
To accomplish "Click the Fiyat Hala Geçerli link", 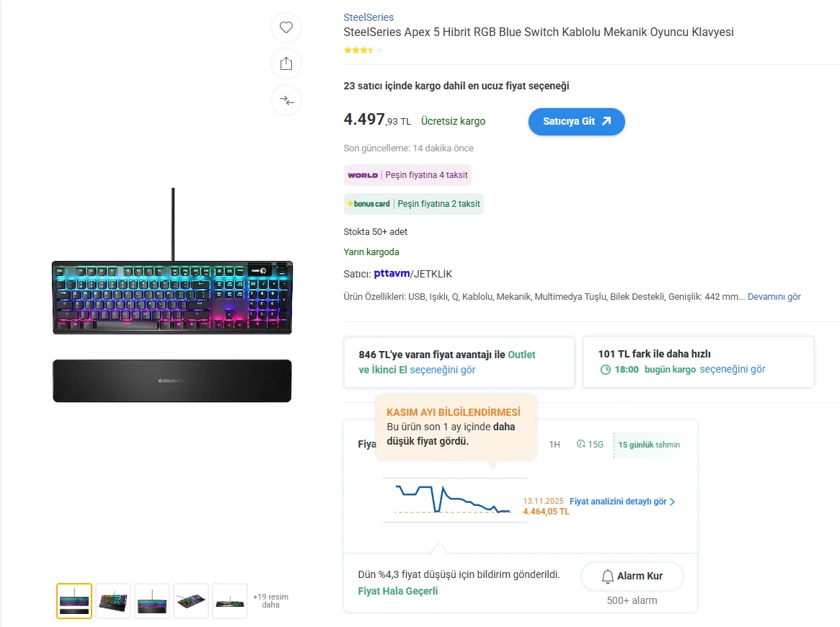I will tap(398, 591).
